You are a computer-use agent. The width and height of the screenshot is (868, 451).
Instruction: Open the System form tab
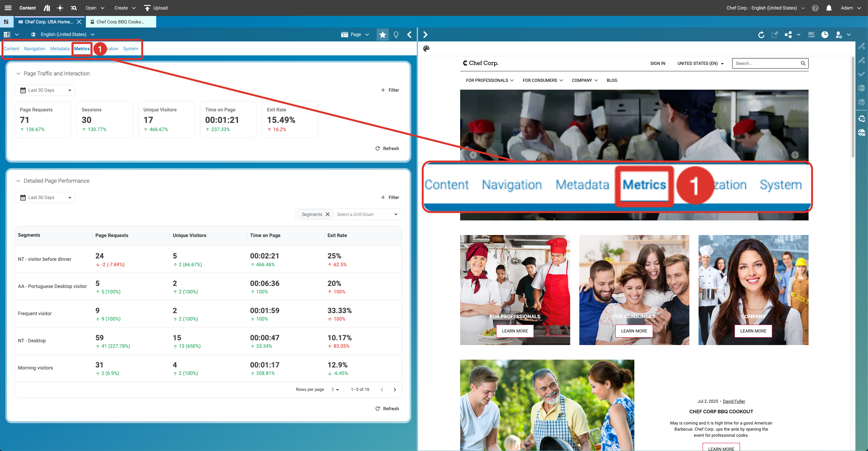(x=130, y=49)
